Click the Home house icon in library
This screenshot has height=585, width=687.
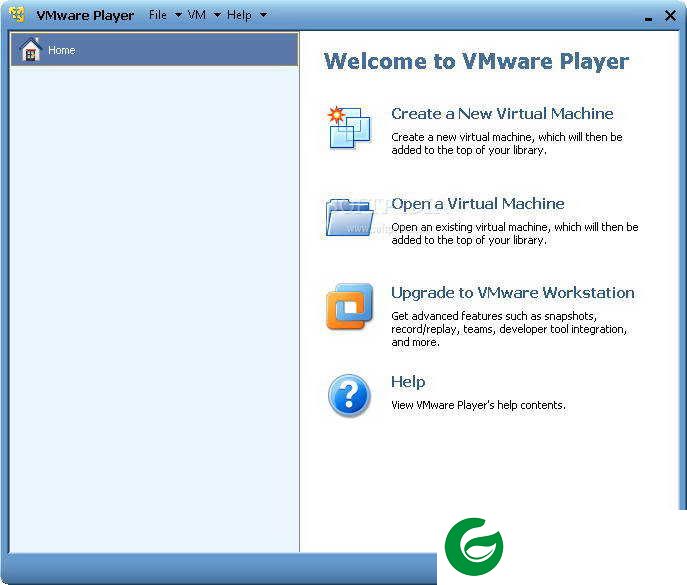pyautogui.click(x=31, y=50)
